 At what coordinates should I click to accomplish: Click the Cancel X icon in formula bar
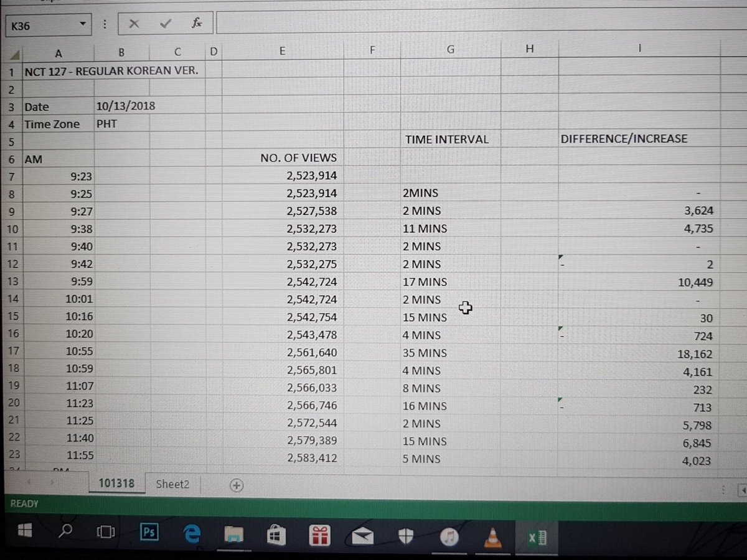(133, 24)
